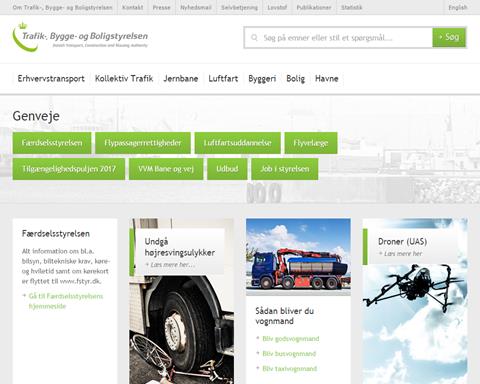Viewport: 480px width, 384px height.
Task: Open the Presse top link
Action: (x=162, y=7)
